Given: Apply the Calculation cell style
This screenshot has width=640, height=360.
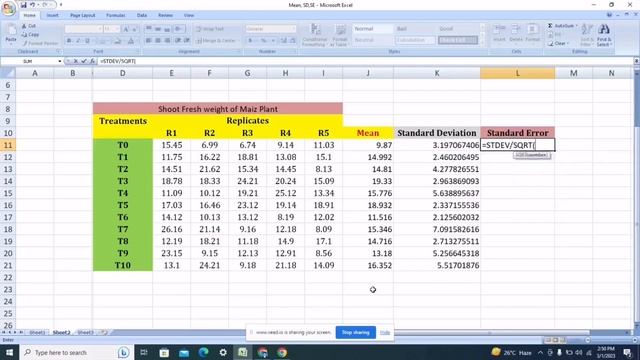Looking at the screenshot, I should 415,40.
